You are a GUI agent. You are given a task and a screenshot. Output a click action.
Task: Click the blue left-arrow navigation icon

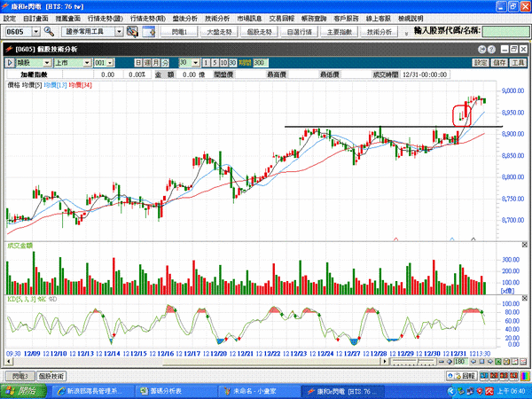coord(474,362)
